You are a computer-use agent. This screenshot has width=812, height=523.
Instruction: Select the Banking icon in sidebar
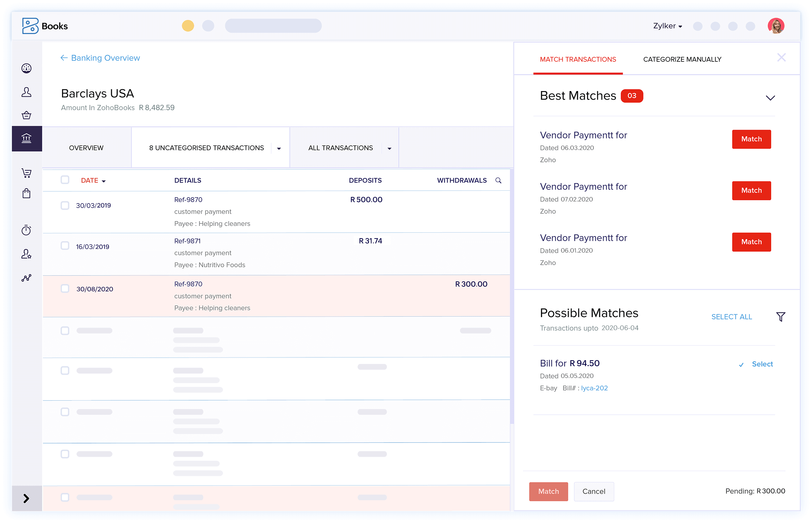[x=26, y=138]
